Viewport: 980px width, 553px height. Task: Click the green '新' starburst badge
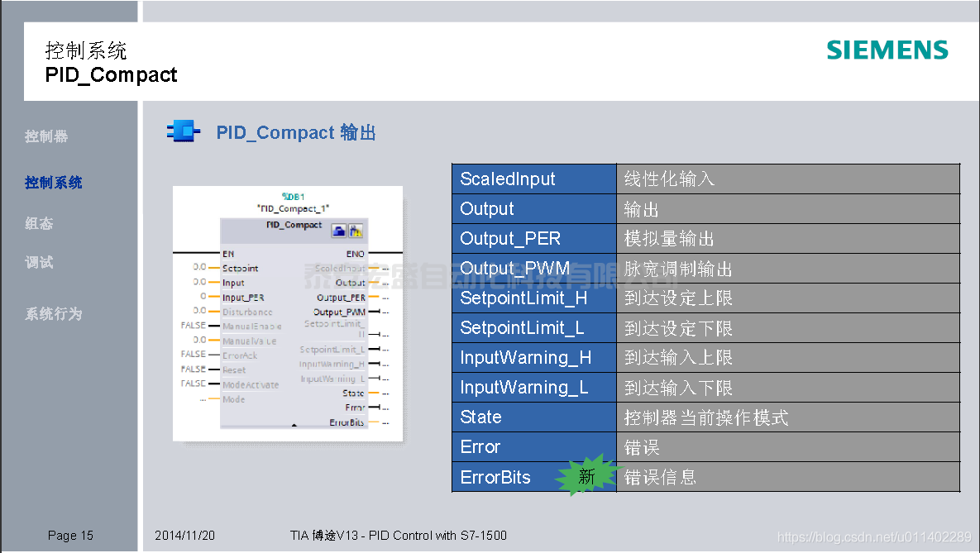click(586, 477)
